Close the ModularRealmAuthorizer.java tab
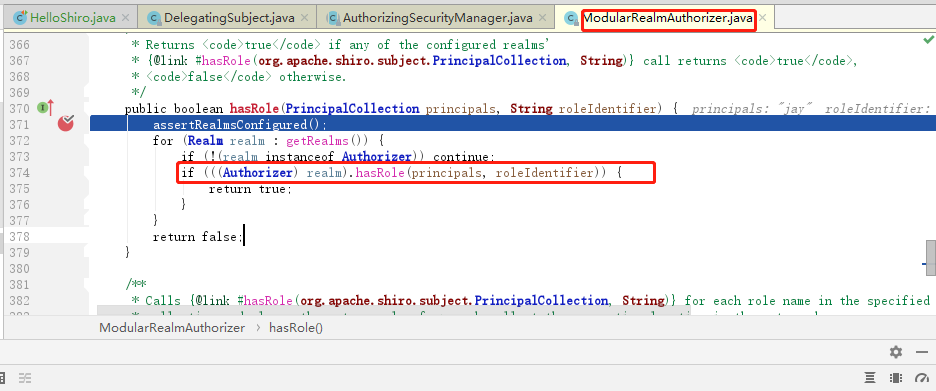Screen dimensions: 936x391 (762, 18)
